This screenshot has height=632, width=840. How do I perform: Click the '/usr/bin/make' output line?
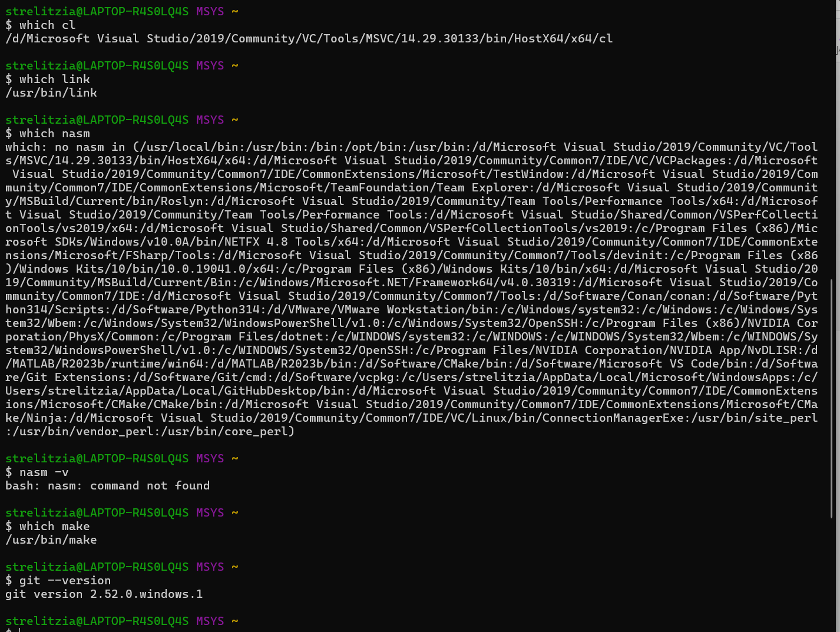[51, 540]
